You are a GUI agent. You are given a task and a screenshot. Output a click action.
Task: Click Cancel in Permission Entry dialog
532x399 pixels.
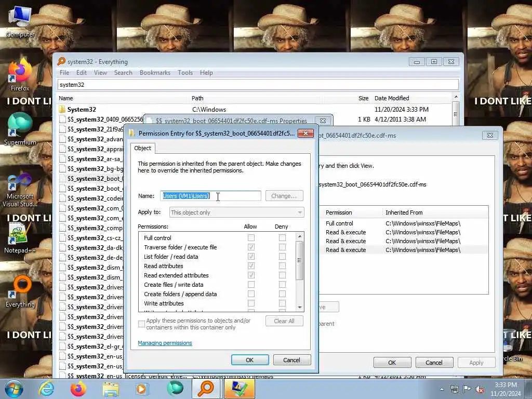click(292, 360)
